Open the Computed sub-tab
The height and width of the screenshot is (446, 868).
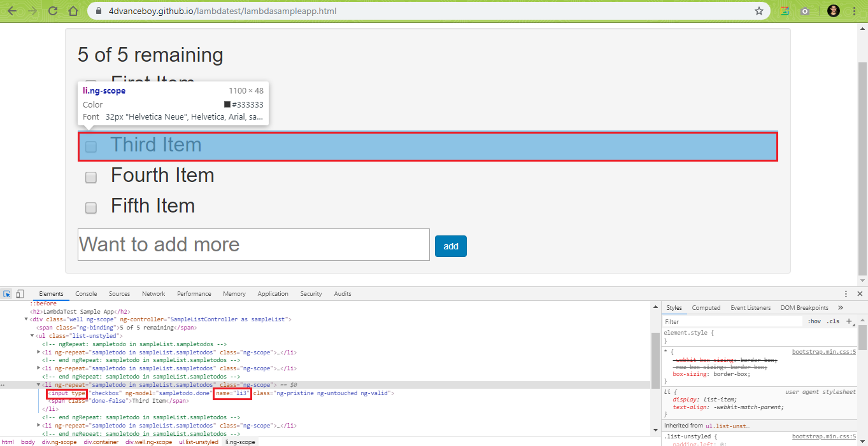click(x=706, y=308)
